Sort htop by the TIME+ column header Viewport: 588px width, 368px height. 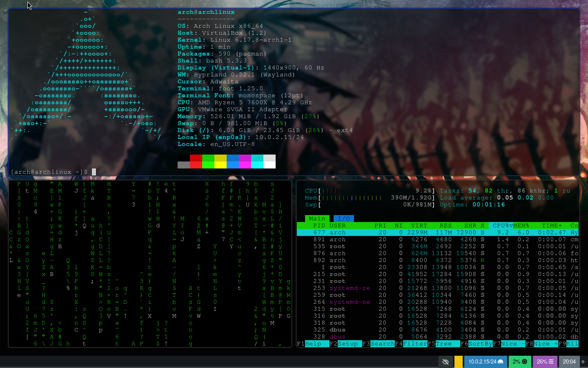552,226
